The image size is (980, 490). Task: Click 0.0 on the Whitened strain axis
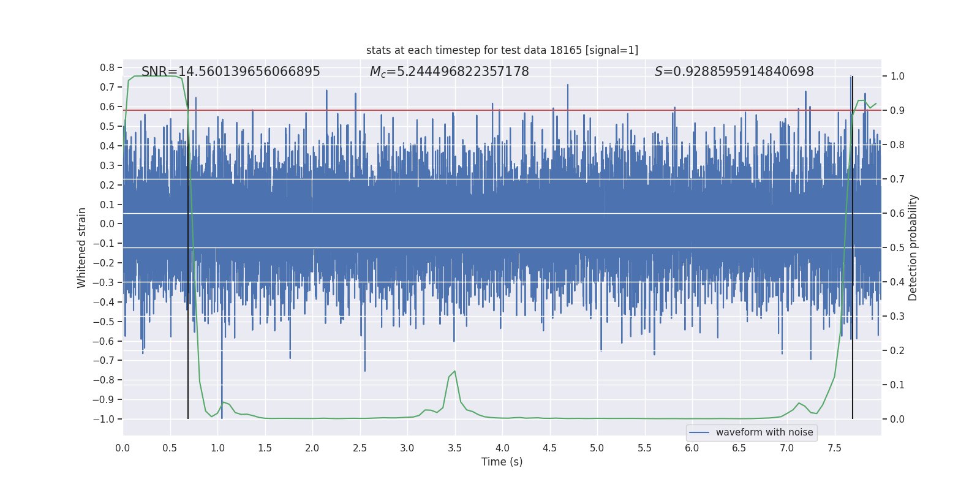pos(107,224)
